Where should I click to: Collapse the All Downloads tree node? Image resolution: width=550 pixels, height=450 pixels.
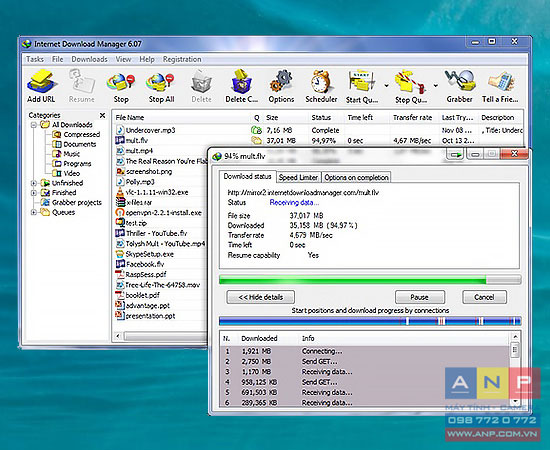34,125
